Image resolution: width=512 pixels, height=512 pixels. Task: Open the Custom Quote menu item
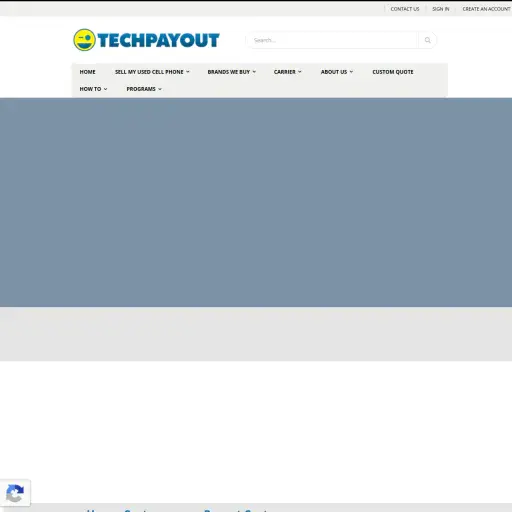[393, 72]
